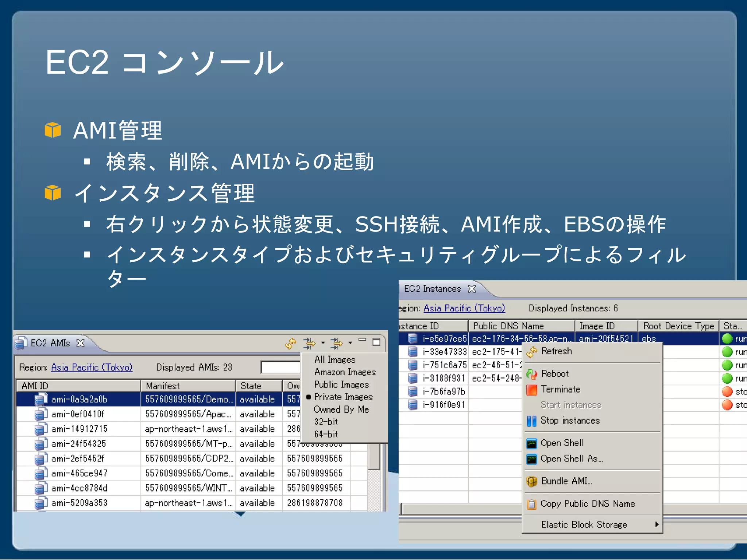Open Asia Pacific (Tokyo) region link in AMIs view

click(92, 367)
